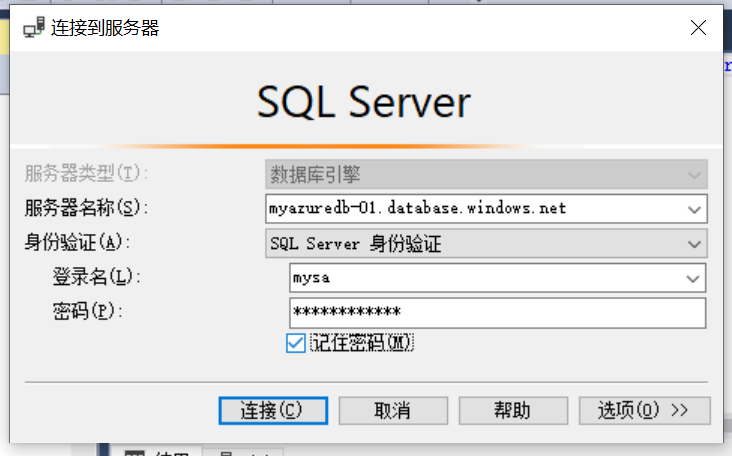The width and height of the screenshot is (732, 456).
Task: Click the disabled server type (数据库引擎) dropdown
Action: pyautogui.click(x=486, y=175)
